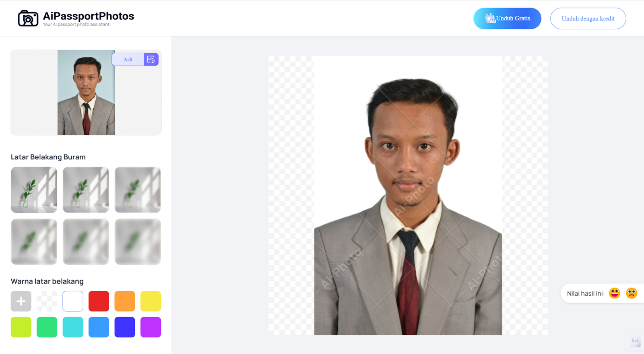This screenshot has width=644, height=354.
Task: Select the third blurred background in top row
Action: (x=138, y=190)
